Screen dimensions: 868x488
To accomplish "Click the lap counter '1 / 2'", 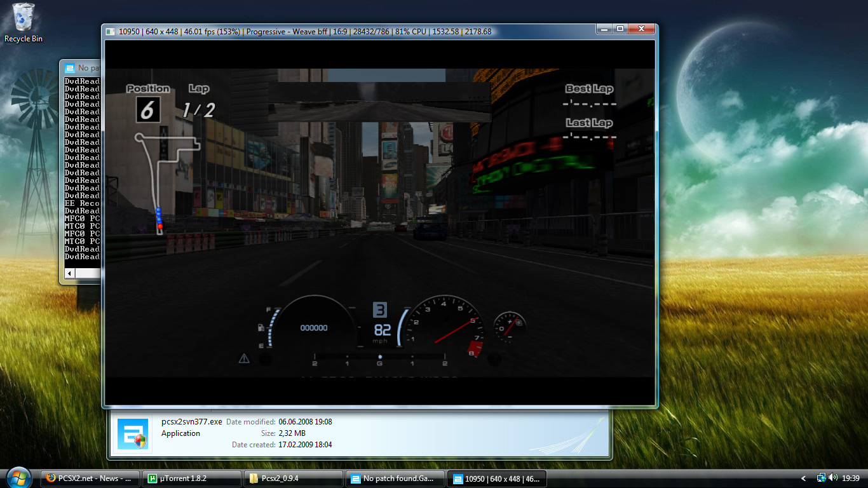I will (x=198, y=111).
